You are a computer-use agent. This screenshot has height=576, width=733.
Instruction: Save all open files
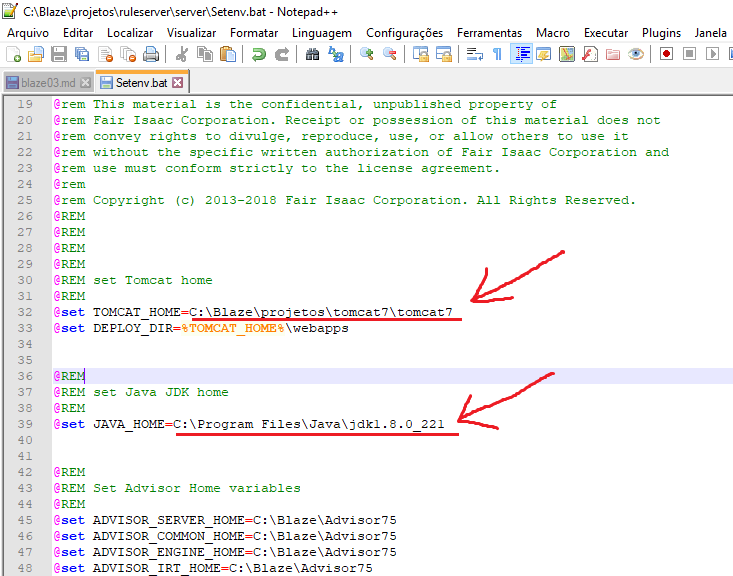[82, 54]
